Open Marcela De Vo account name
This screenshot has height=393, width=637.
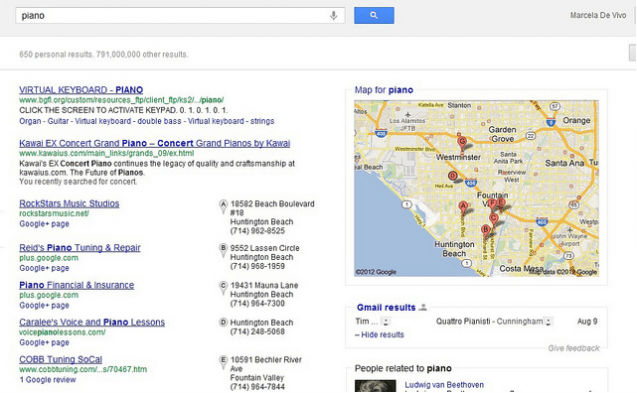point(598,15)
